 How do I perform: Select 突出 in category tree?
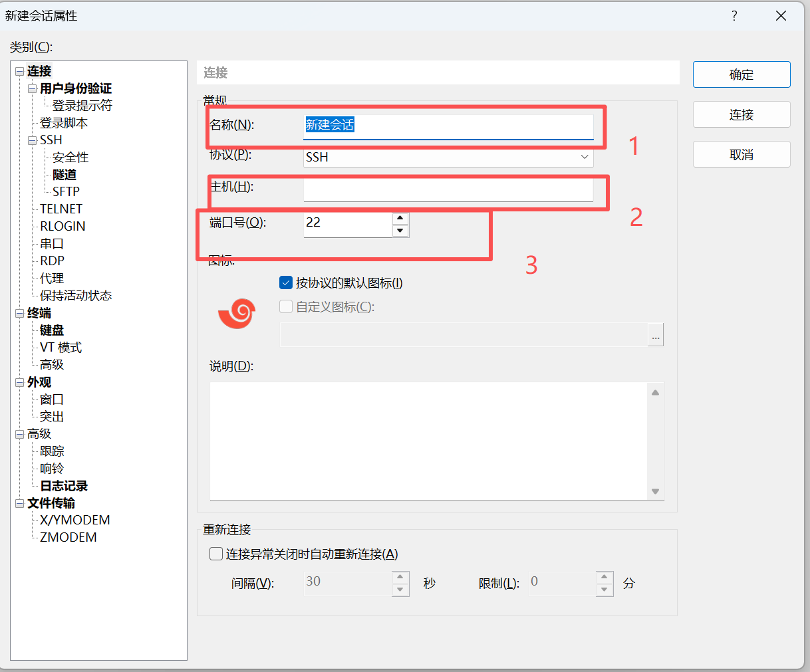52,417
